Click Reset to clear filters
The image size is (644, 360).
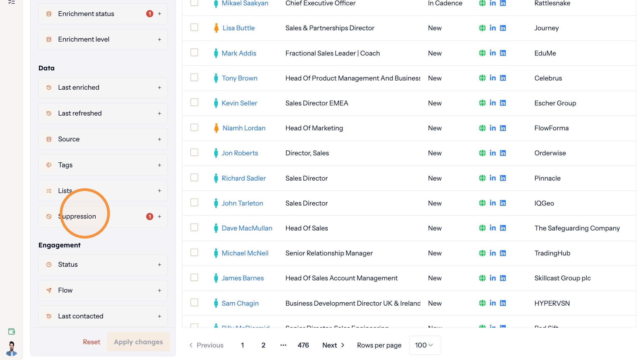[91, 342]
